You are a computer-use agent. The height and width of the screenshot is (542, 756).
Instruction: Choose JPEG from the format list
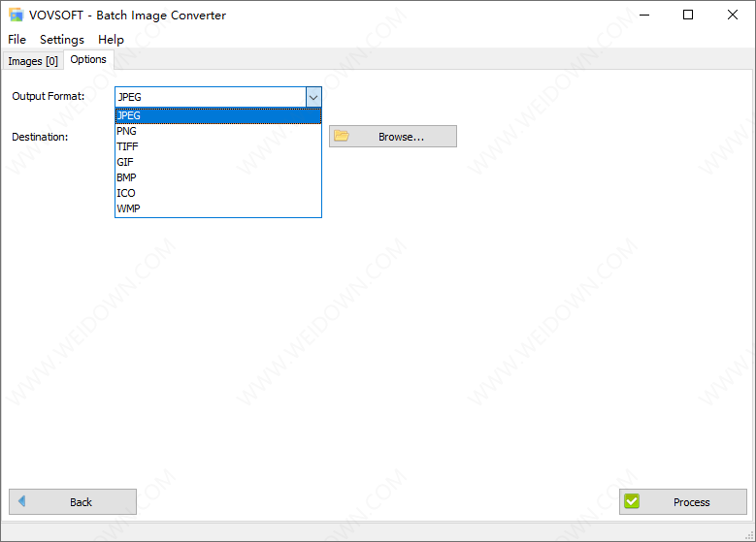tap(218, 115)
